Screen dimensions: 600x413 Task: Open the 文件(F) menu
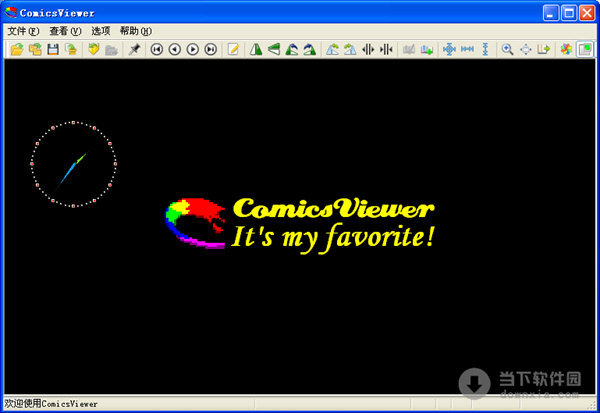pos(23,31)
